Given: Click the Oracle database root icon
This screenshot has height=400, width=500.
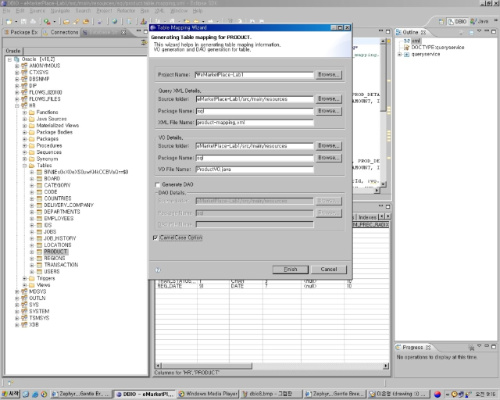Looking at the screenshot, I should (x=17, y=59).
